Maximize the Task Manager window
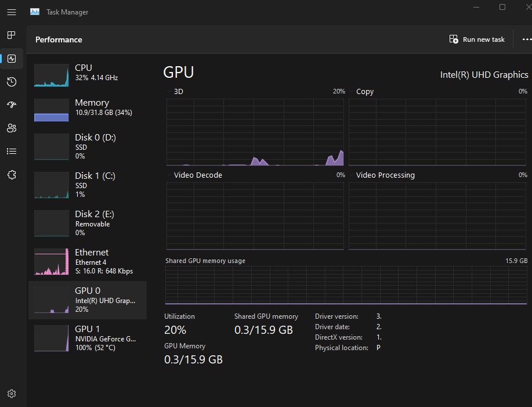Image resolution: width=532 pixels, height=407 pixels. 502,7
